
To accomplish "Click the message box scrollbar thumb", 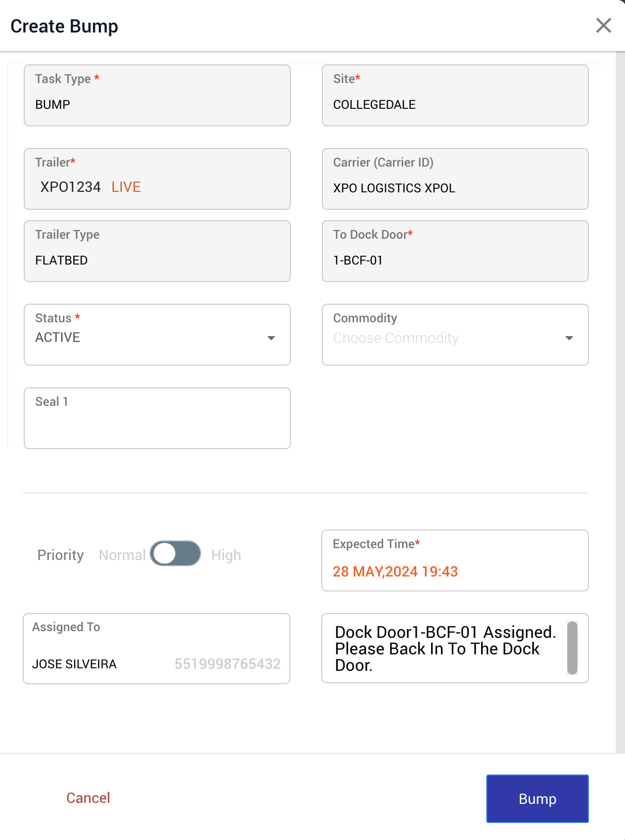I will (x=572, y=648).
